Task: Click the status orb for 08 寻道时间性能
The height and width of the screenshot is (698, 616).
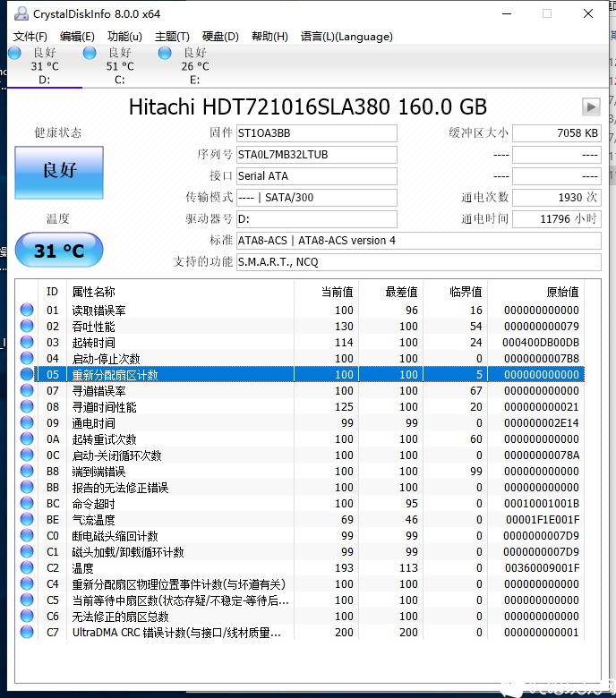Action: pyautogui.click(x=27, y=406)
